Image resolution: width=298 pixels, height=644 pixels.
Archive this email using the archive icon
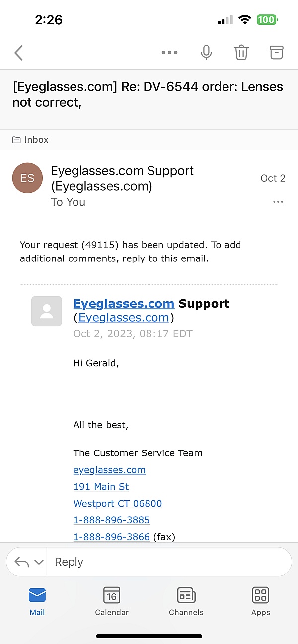tap(276, 53)
